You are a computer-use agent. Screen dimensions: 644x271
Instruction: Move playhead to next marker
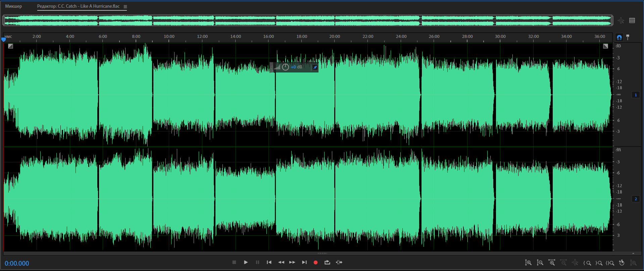pos(304,262)
